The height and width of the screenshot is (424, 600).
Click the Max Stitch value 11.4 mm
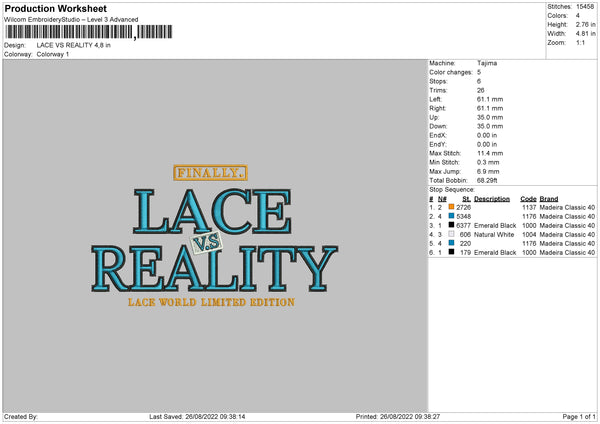point(490,153)
